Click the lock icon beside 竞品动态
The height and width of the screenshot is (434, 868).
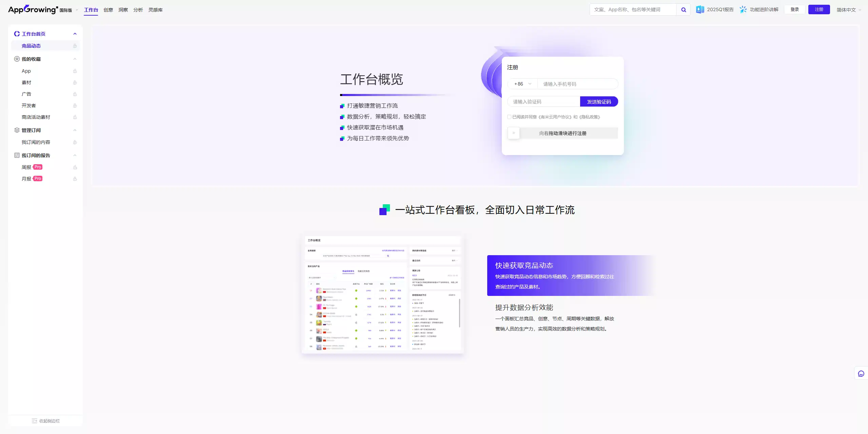pos(75,45)
